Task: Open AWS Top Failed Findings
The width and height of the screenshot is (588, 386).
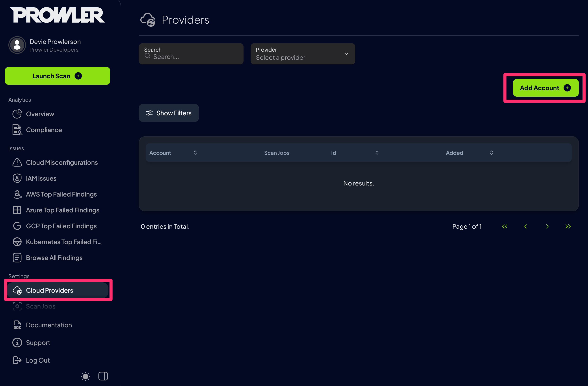Action: (61, 194)
